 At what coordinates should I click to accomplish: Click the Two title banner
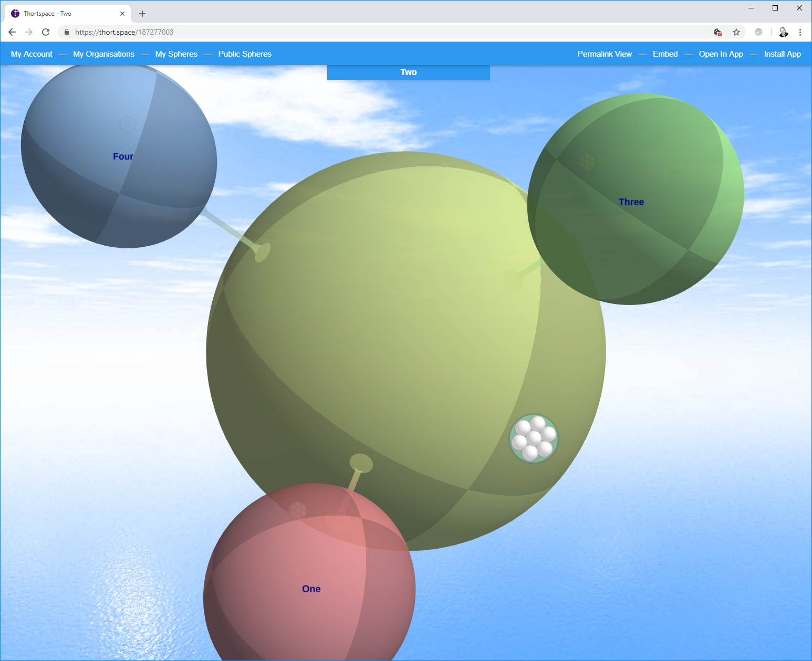408,72
